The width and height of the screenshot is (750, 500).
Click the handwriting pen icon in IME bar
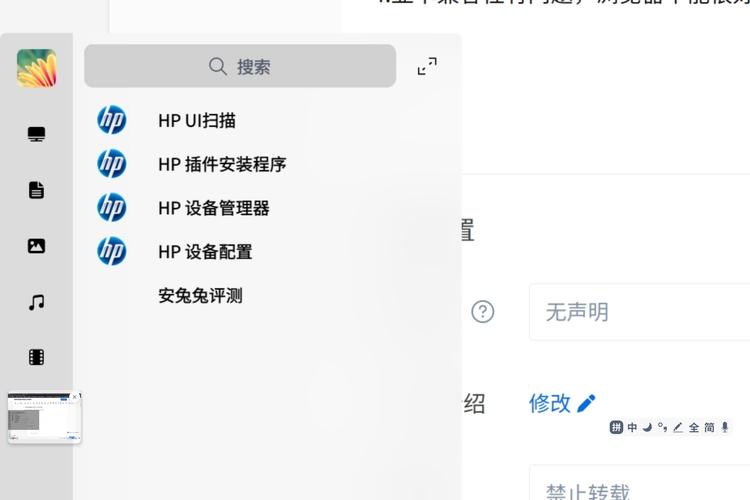tap(678, 427)
